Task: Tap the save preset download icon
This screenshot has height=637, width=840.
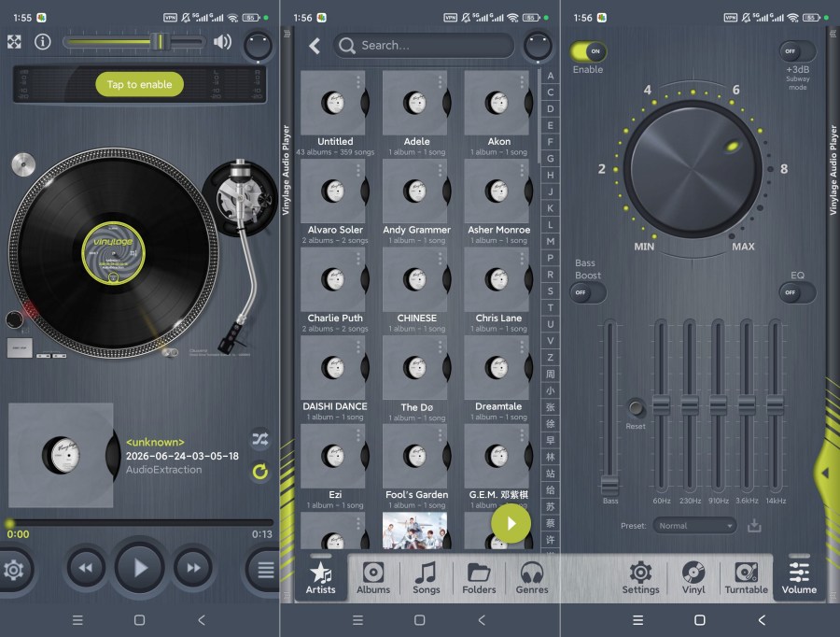Action: pos(754,526)
